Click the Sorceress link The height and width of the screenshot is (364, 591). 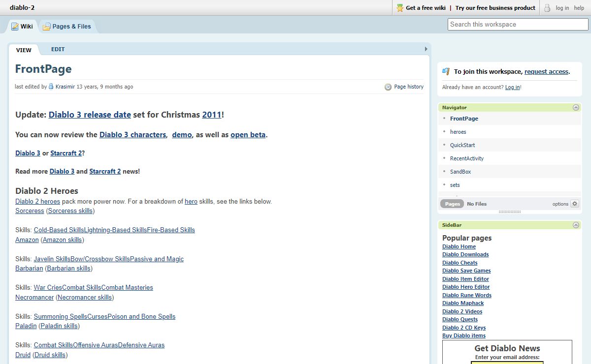coord(30,211)
